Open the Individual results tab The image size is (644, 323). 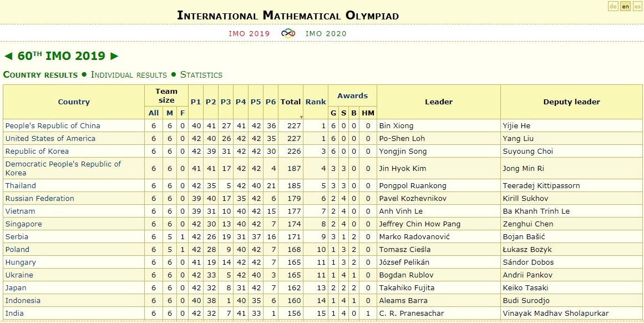129,75
